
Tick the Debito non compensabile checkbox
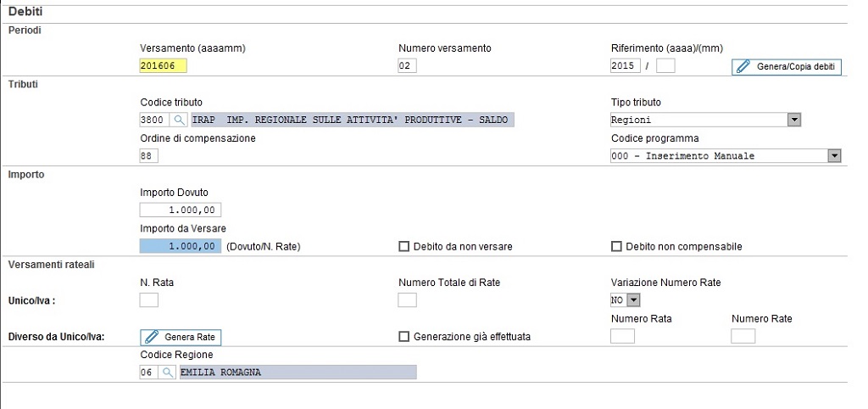(616, 247)
